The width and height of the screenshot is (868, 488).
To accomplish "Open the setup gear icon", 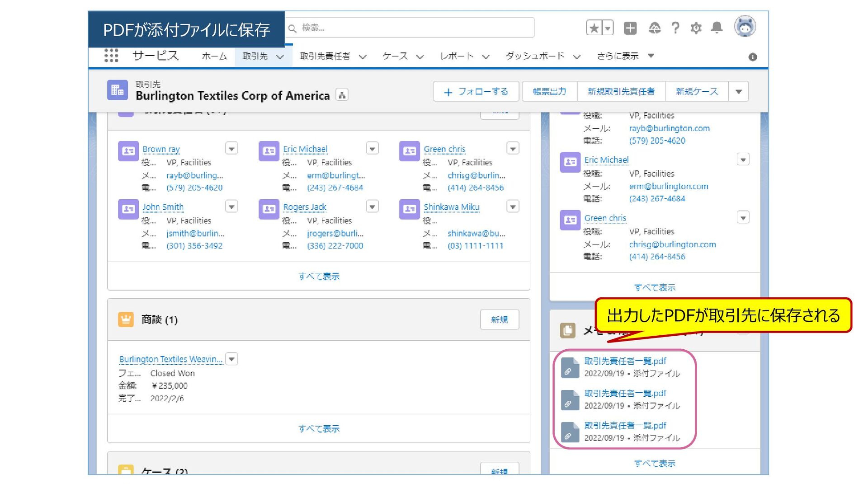I will 696,28.
